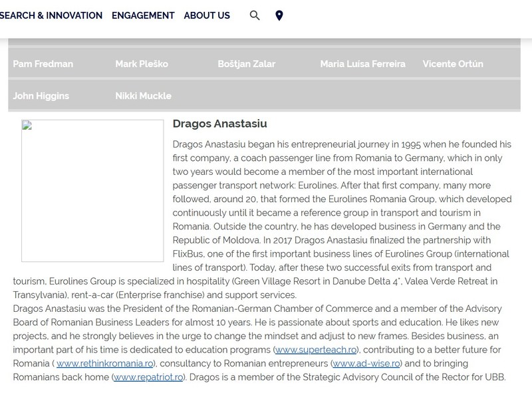Open the Research & Innovation menu

[51, 15]
